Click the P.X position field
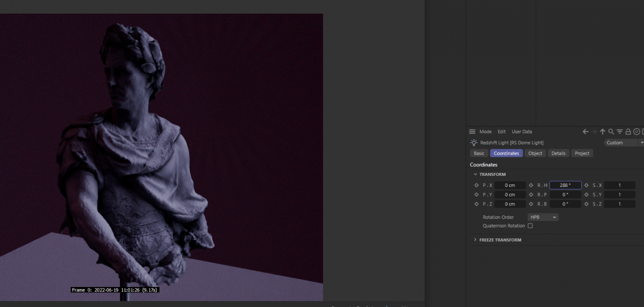The height and width of the screenshot is (307, 644). pyautogui.click(x=510, y=185)
